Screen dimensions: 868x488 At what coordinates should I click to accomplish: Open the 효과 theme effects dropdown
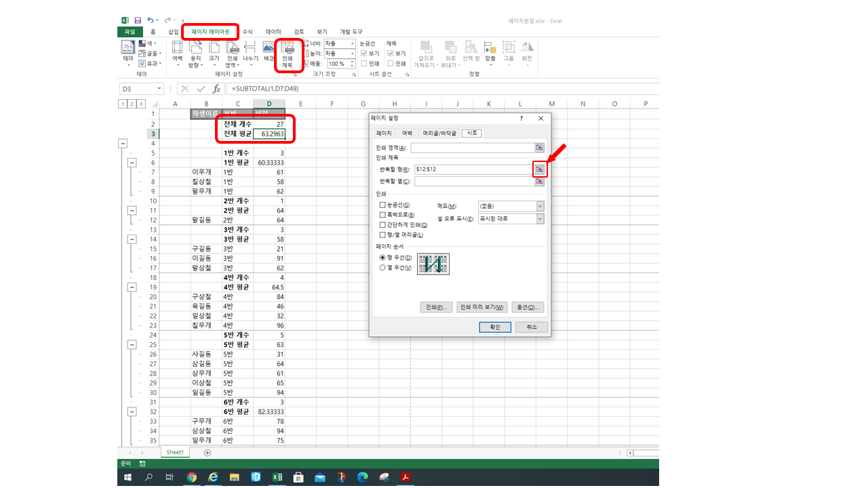click(150, 63)
